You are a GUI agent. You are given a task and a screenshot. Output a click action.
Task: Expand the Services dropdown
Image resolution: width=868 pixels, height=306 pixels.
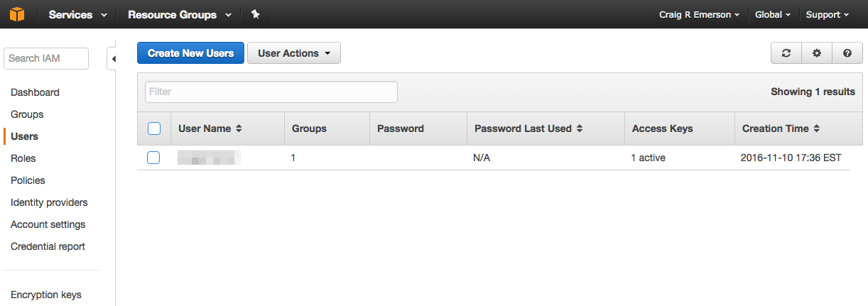tap(78, 14)
